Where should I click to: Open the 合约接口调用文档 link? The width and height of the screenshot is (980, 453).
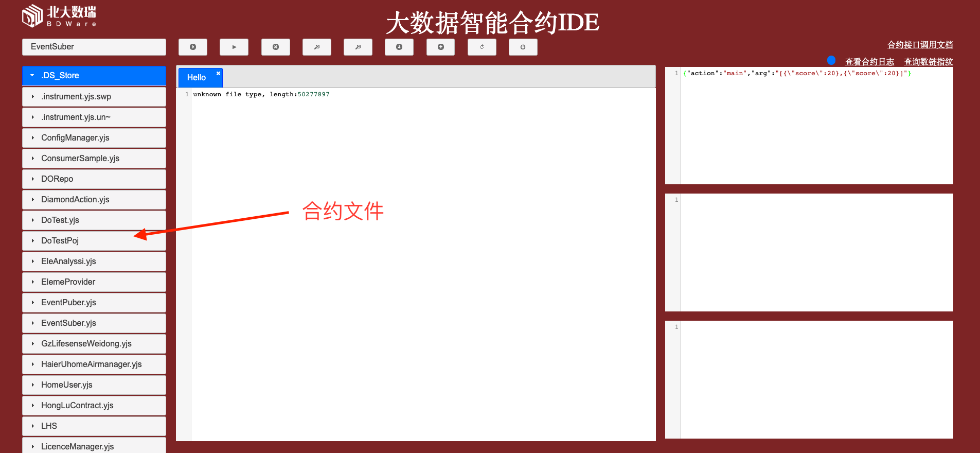click(920, 45)
